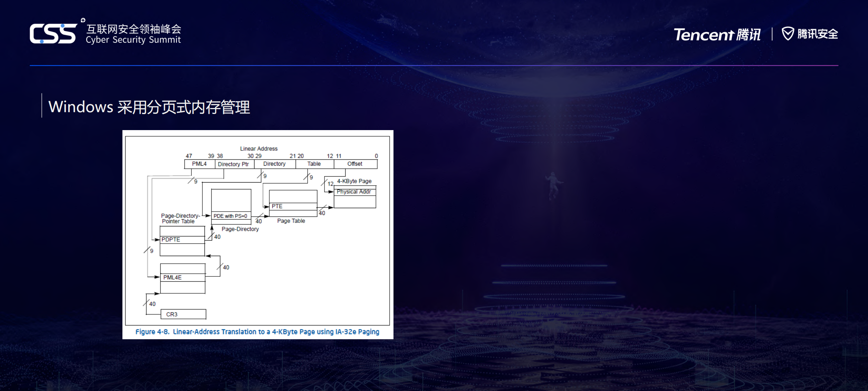Click the Linear Address heading label
Viewport: 868px width, 391px height.
click(x=259, y=149)
